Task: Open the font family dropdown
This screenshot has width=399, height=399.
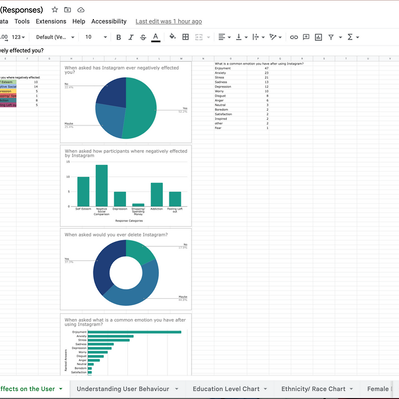Action: click(x=55, y=37)
